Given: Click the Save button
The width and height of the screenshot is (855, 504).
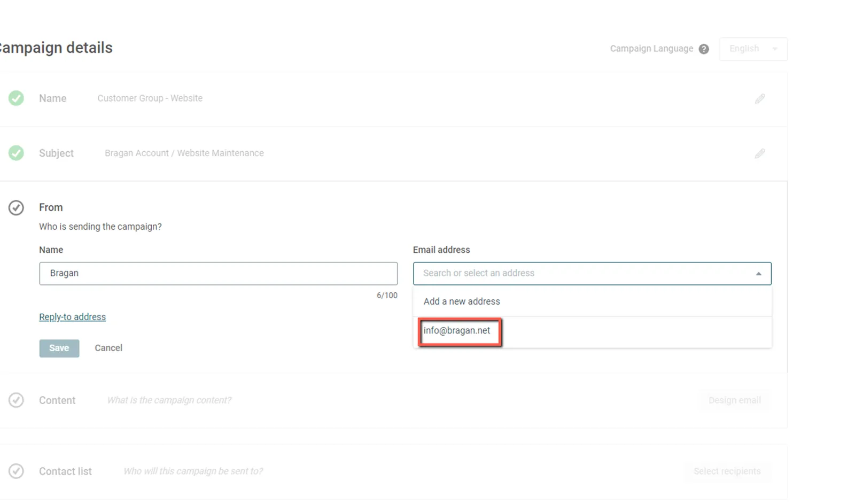Looking at the screenshot, I should point(59,348).
